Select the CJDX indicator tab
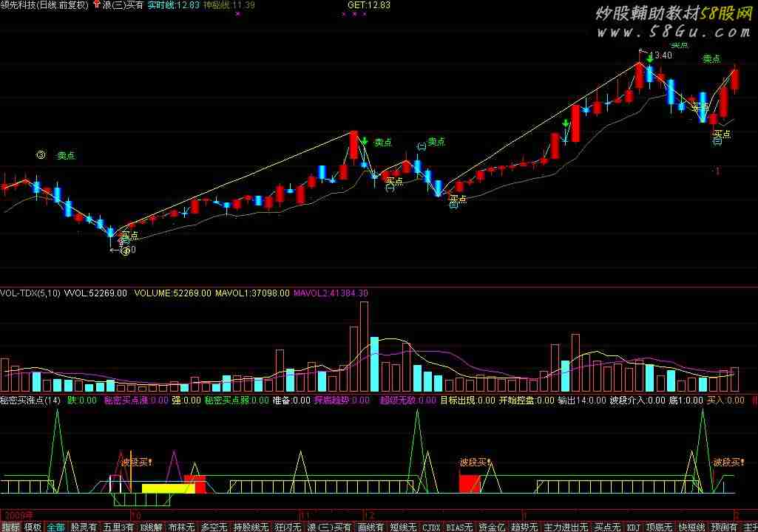 [431, 527]
